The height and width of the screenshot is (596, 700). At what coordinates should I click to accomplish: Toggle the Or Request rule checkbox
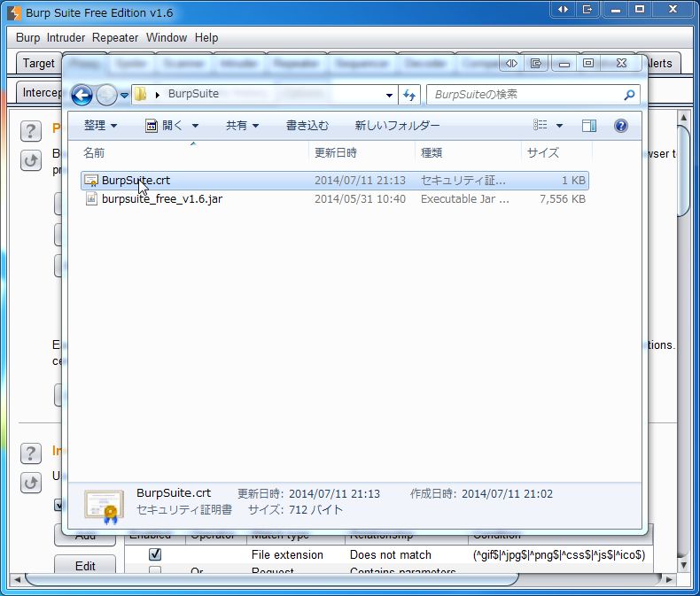[x=155, y=569]
